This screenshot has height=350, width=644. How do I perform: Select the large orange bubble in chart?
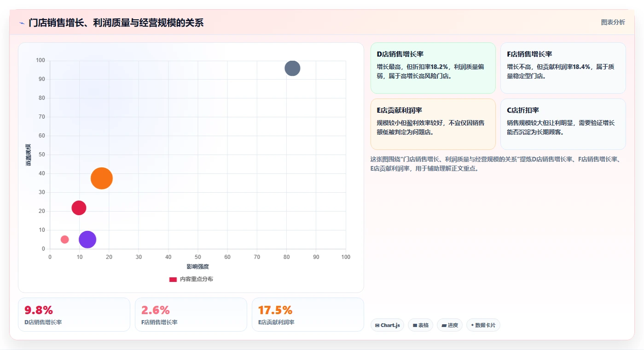(x=102, y=178)
